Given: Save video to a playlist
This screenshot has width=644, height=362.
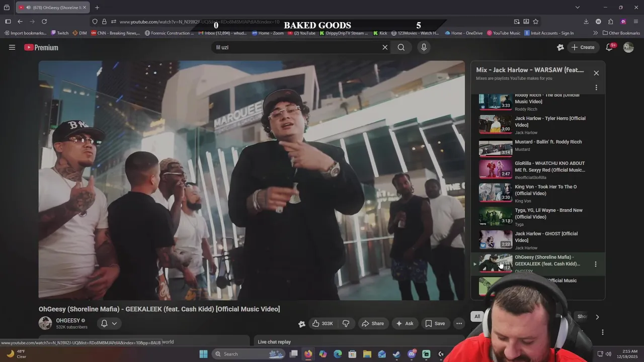Looking at the screenshot, I should tap(435, 323).
